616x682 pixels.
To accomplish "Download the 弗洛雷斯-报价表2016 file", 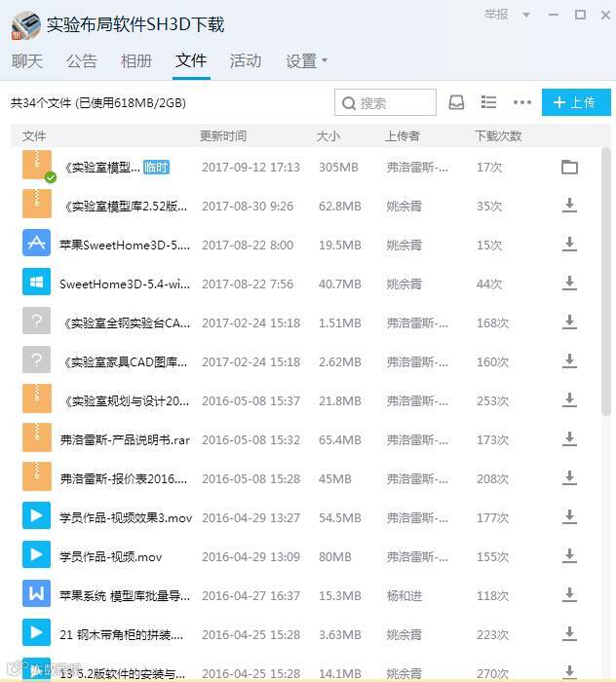I will [x=569, y=478].
